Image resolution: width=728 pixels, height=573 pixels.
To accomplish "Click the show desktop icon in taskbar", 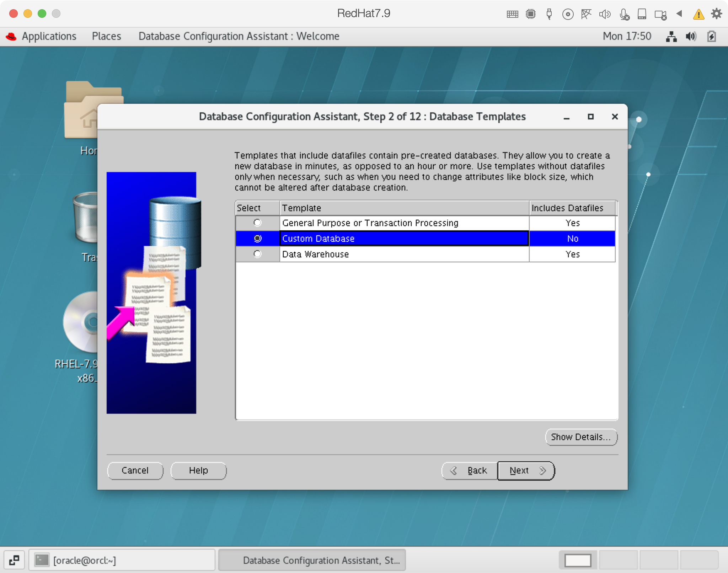I will (14, 561).
